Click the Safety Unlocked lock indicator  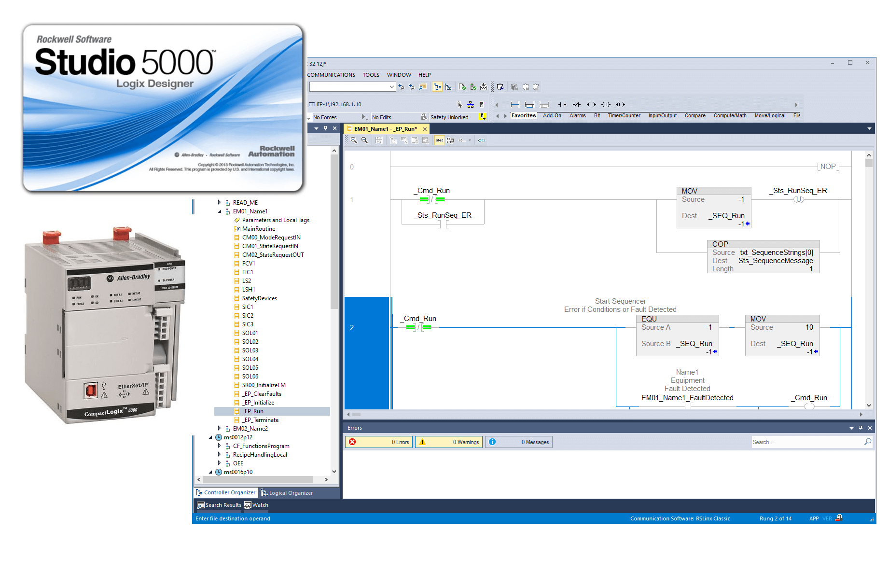pos(482,116)
